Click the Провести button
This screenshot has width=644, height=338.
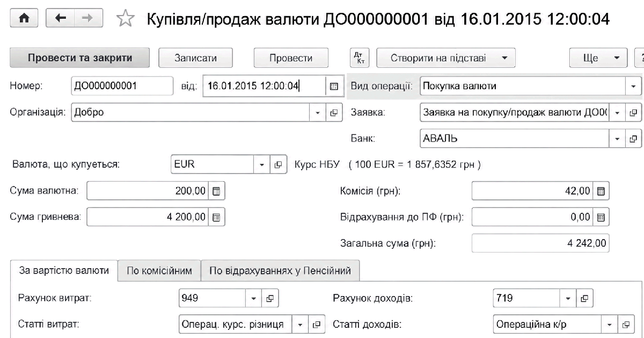pyautogui.click(x=291, y=57)
